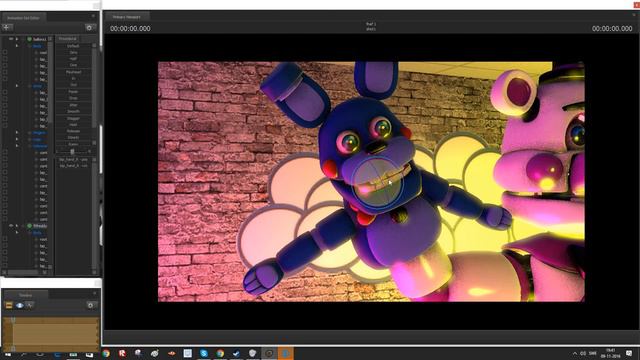This screenshot has width=640, height=360.
Task: Click the animation set tree horizontal scrollbar
Action: 23,272
